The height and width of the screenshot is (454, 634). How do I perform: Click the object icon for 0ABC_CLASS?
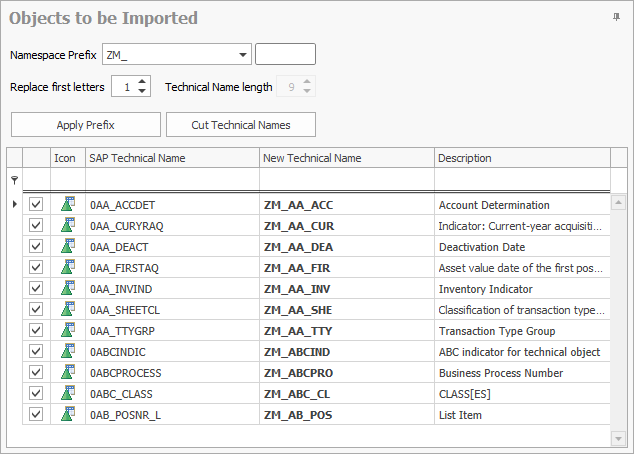coord(68,393)
